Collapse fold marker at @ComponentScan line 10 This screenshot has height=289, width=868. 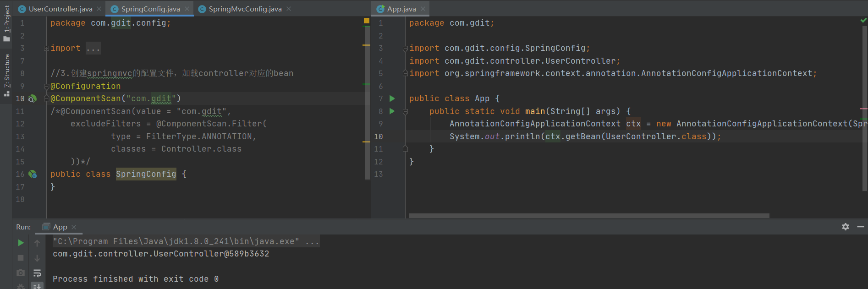pyautogui.click(x=46, y=98)
